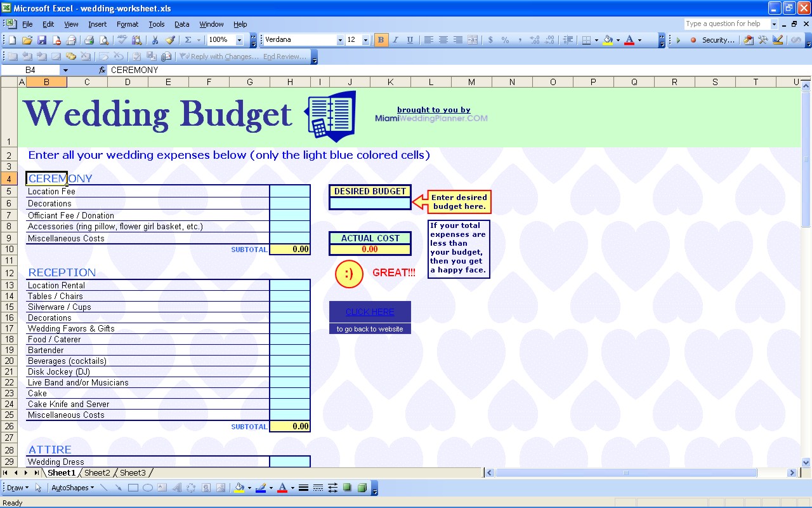Select the Cake row amount cell
The height and width of the screenshot is (508, 812).
click(290, 393)
